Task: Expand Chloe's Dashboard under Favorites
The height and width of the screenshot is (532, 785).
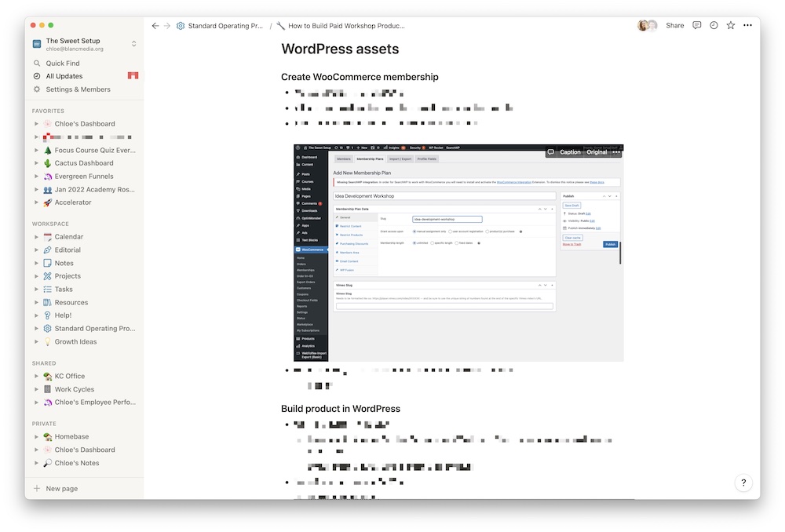Action: click(36, 124)
